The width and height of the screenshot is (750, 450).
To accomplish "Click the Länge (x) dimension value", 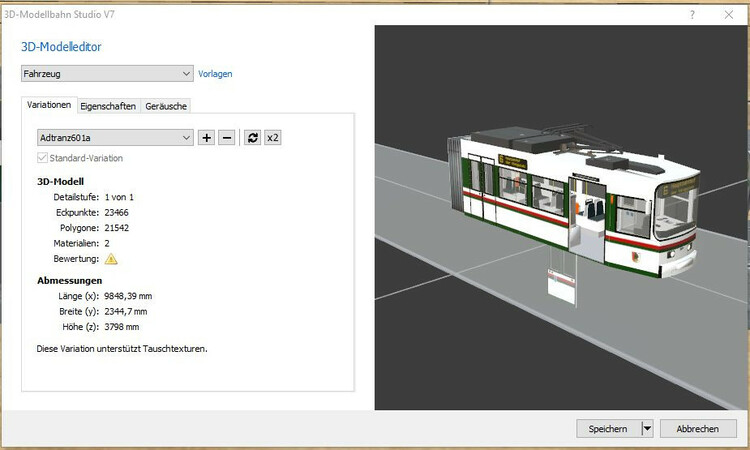I will pyautogui.click(x=128, y=297).
